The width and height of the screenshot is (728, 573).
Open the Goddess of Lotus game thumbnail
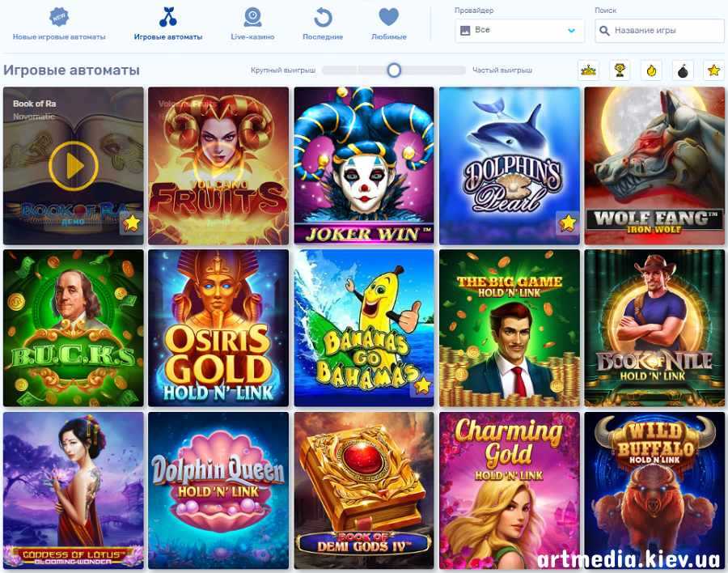(x=74, y=490)
